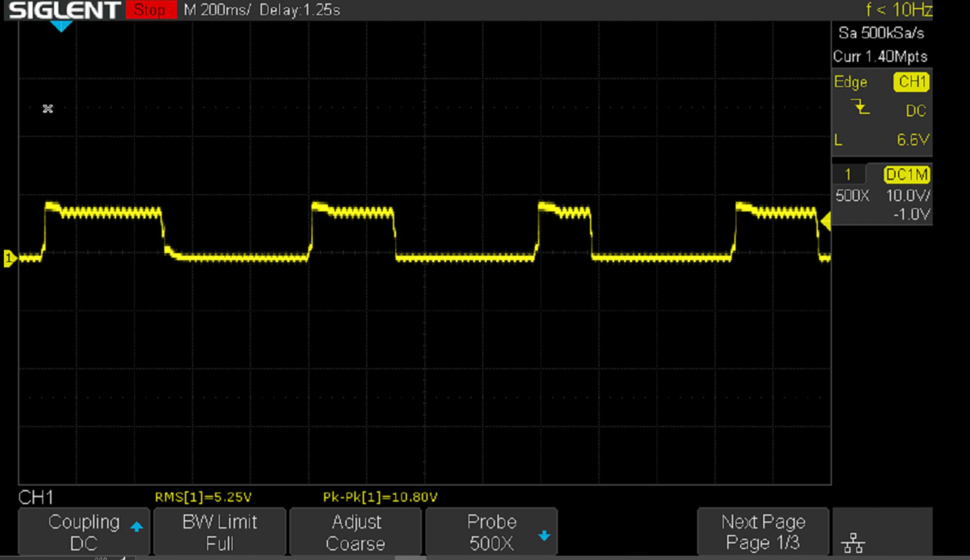Viewport: 970px width, 560px height.
Task: Click the Pk-Pk[1]=10.80V measurement readout
Action: tap(380, 497)
